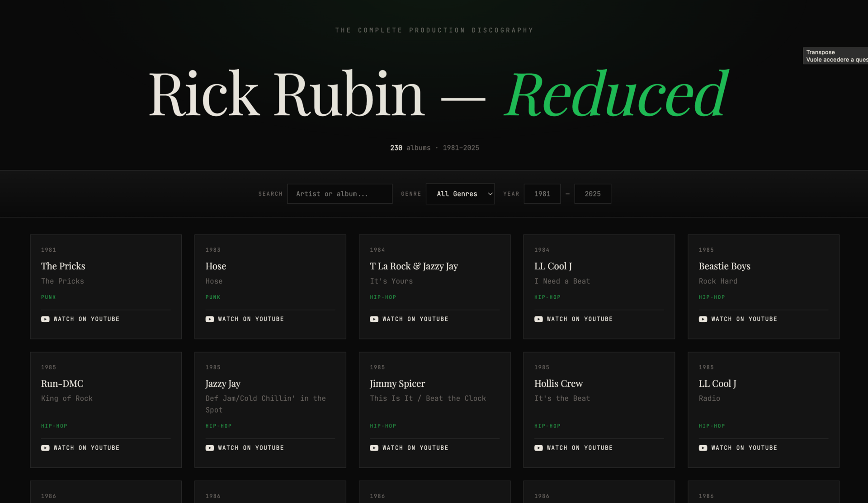Click the Hip-Hop genre tag on Run-DMC card

[x=54, y=426]
